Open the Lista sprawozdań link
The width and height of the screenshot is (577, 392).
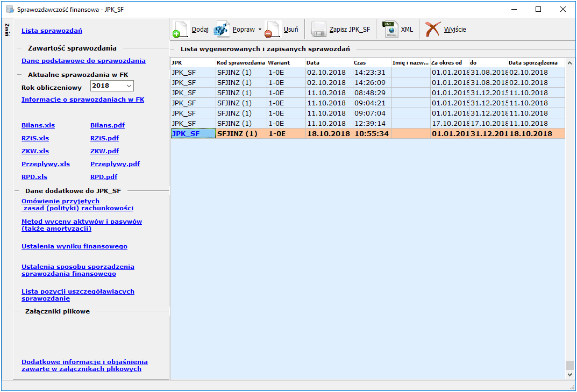[x=52, y=31]
